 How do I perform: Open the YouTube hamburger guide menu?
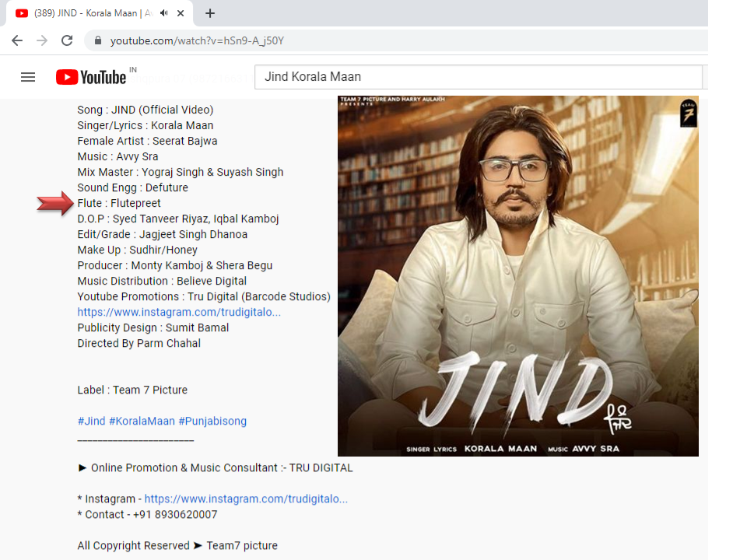28,77
